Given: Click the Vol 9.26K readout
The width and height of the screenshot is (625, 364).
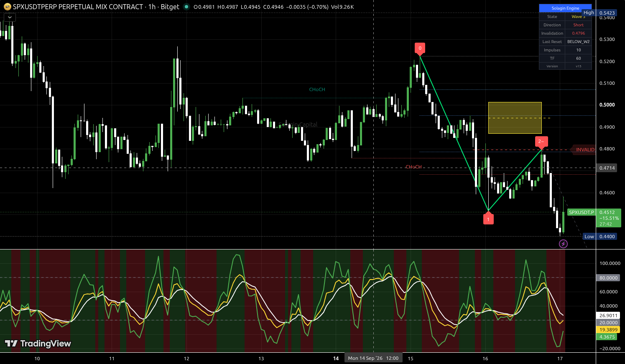Looking at the screenshot, I should tap(342, 7).
